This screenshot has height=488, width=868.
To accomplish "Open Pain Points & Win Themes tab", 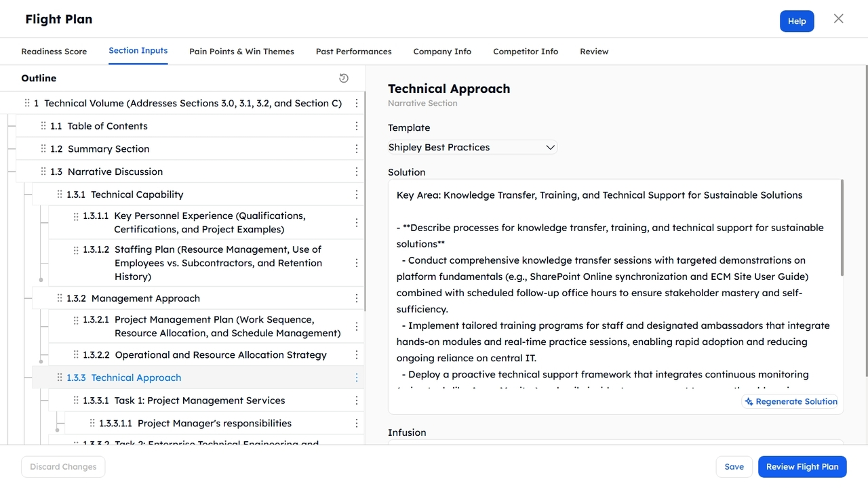I will [241, 52].
